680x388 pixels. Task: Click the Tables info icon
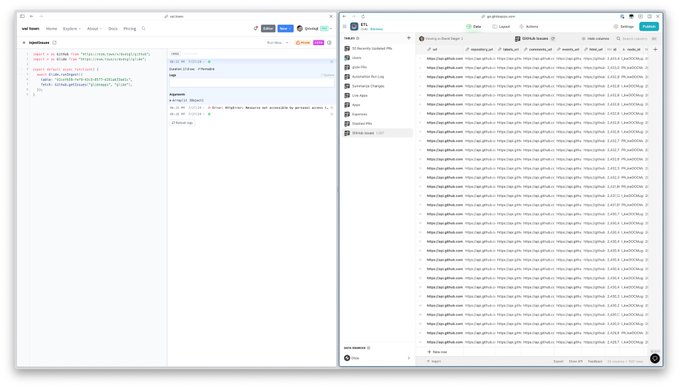coord(358,38)
